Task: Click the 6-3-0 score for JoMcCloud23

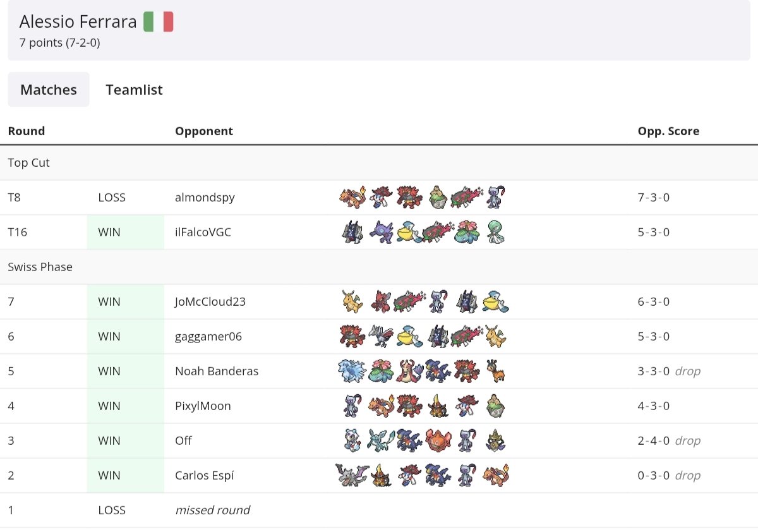Action: (x=654, y=302)
